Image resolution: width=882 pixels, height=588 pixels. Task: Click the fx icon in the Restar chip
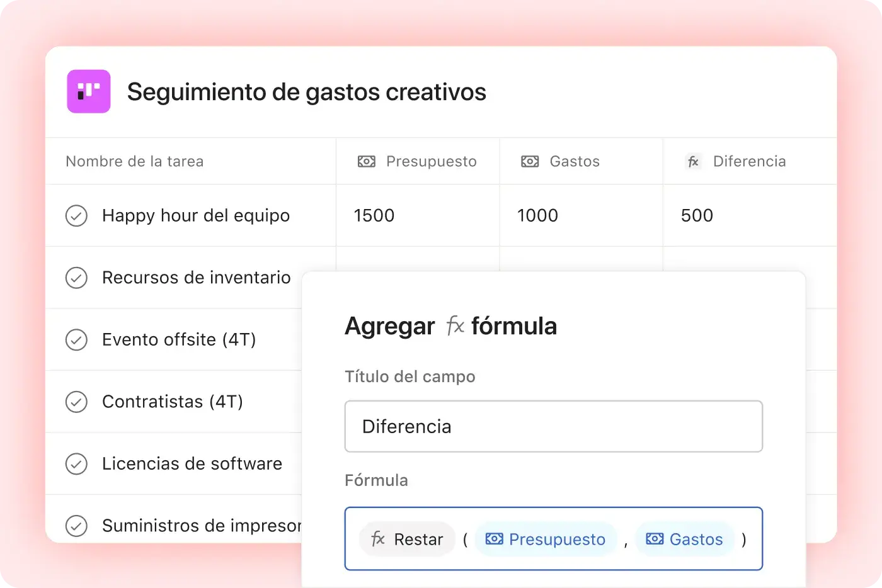tap(378, 539)
